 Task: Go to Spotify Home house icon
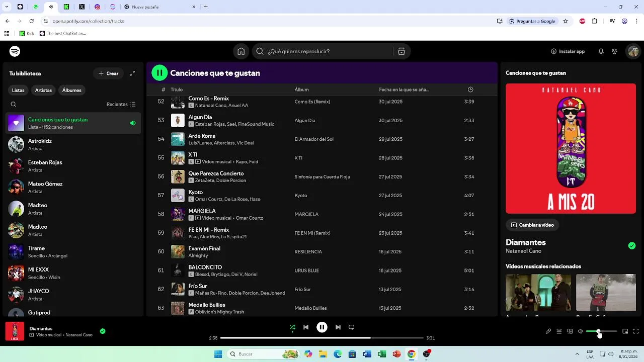[241, 51]
